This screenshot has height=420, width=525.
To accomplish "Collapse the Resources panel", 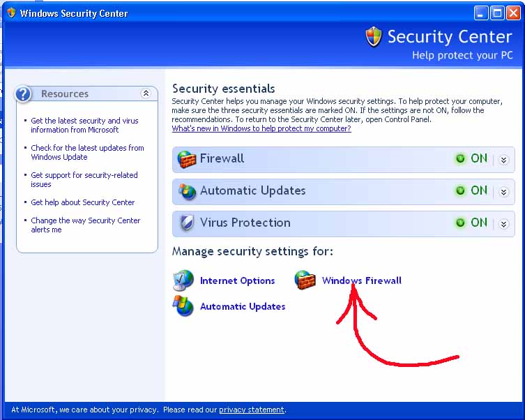I will [146, 93].
